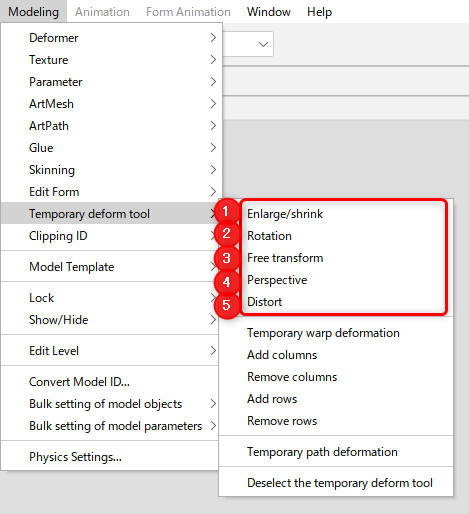Choose Remove rows entry
The width and height of the screenshot is (469, 514).
[336, 421]
